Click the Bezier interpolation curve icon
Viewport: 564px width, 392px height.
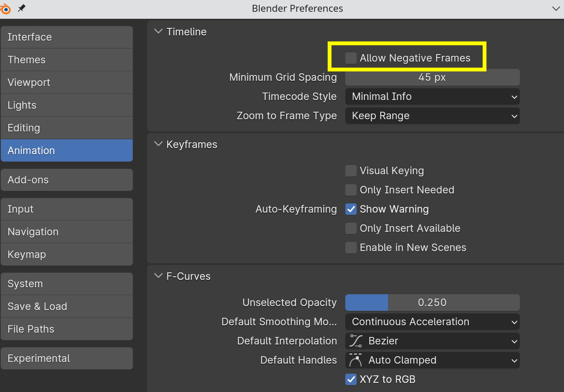point(356,341)
